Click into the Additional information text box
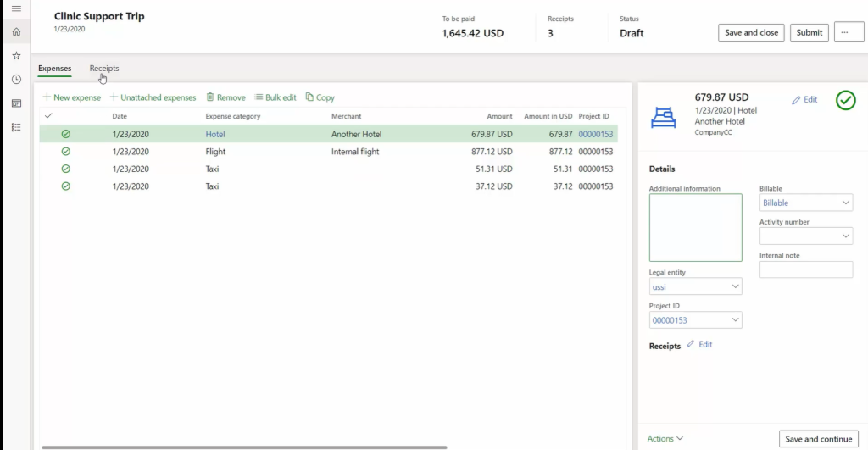868x450 pixels. (695, 227)
